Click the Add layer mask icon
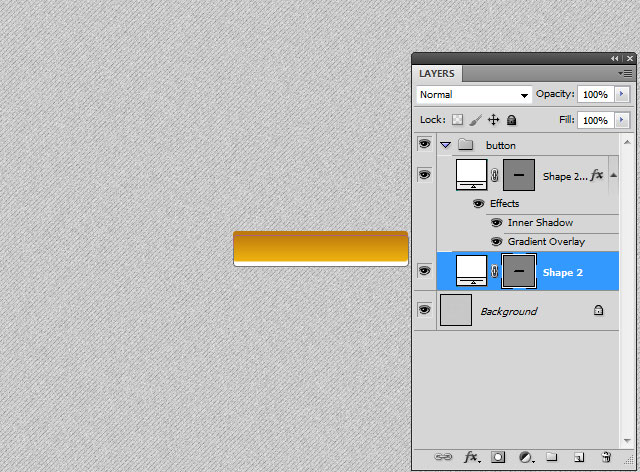640x472 pixels. point(498,457)
